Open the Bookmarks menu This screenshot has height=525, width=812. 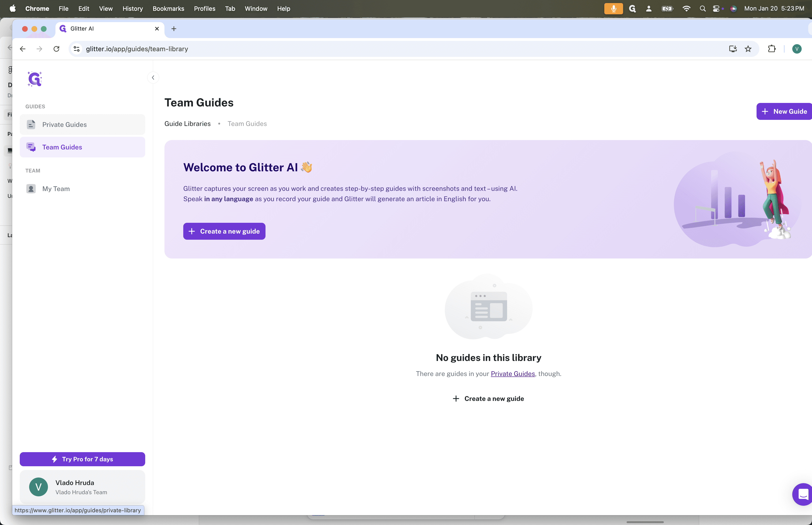(168, 8)
